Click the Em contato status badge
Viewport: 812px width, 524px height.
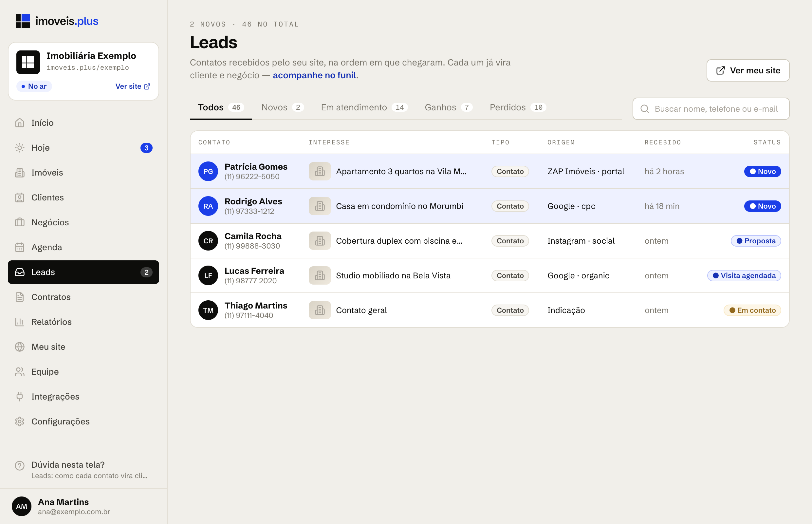point(752,310)
